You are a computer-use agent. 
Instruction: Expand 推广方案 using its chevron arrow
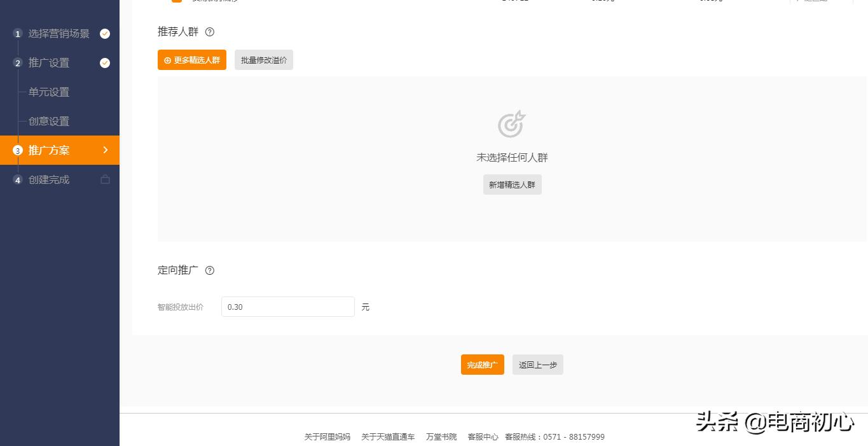click(x=106, y=150)
